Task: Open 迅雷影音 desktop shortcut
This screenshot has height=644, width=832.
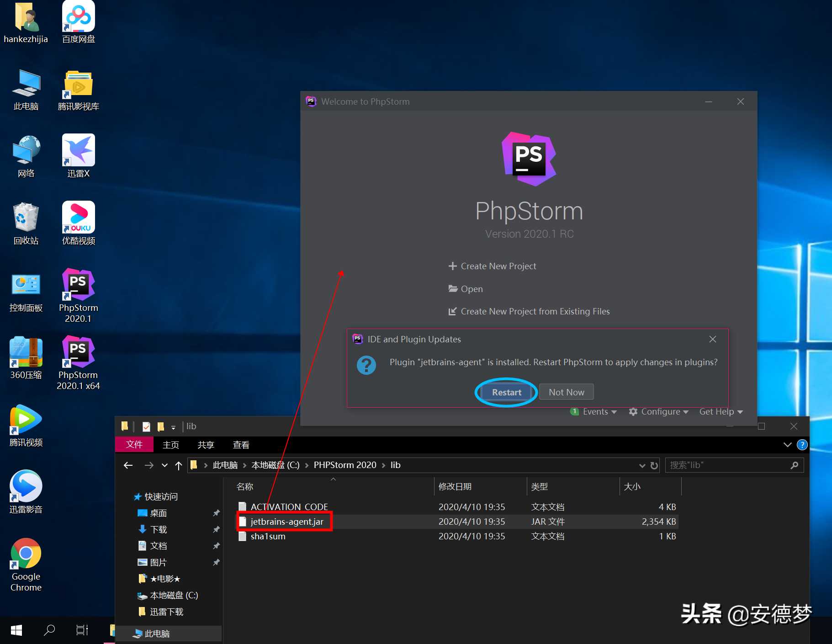Action: pos(26,493)
